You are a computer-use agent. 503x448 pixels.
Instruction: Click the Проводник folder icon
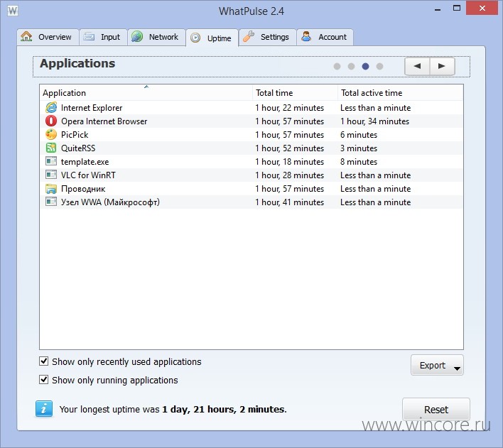click(x=51, y=189)
